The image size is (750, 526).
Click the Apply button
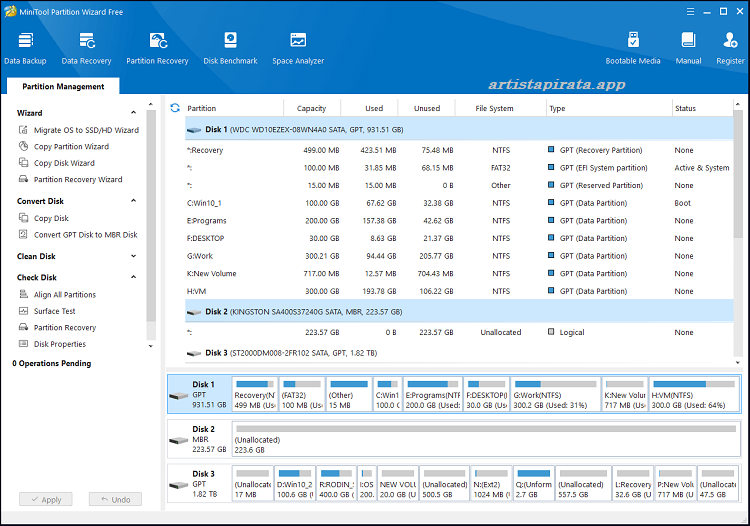click(x=46, y=499)
